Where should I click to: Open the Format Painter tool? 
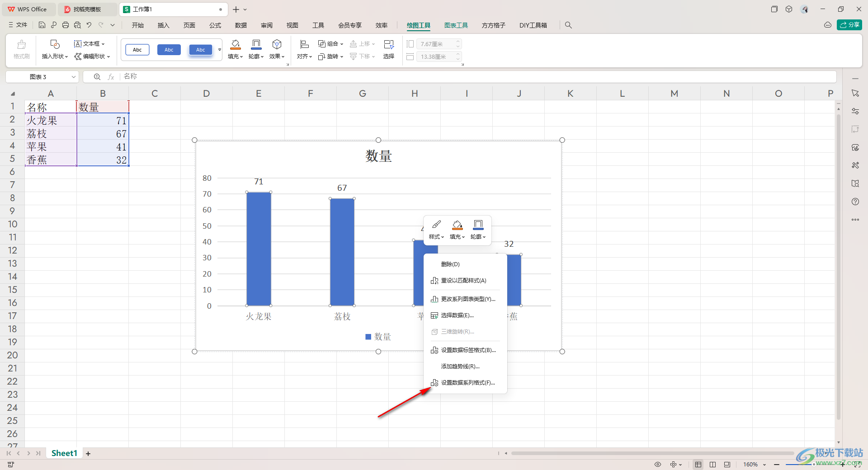tap(22, 50)
